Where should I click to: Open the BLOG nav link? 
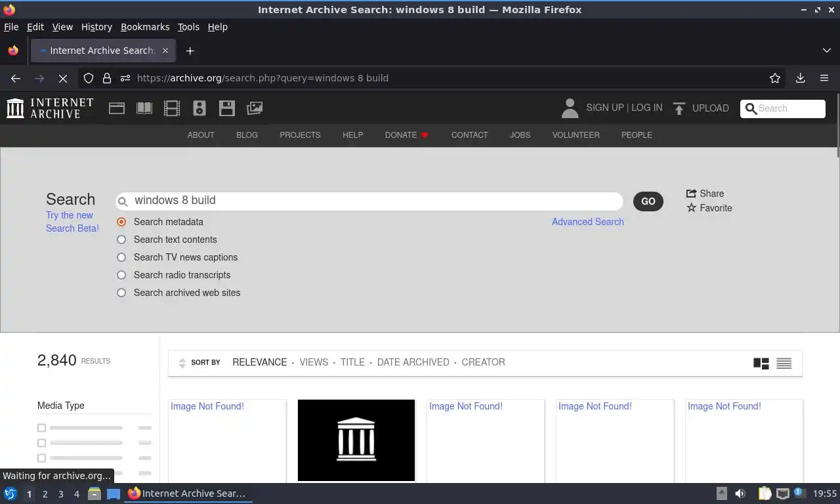click(247, 135)
